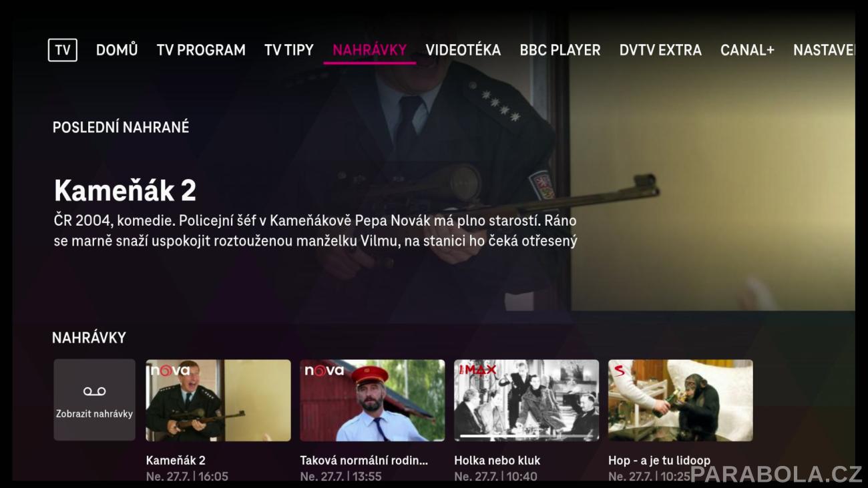Open BBC PLAYER
Viewport: 868px width, 488px height.
pyautogui.click(x=560, y=50)
